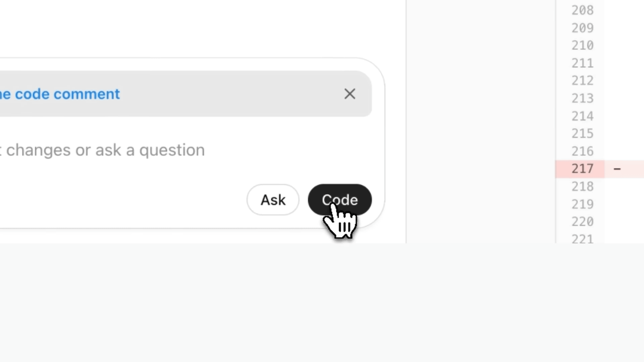This screenshot has width=644, height=362.
Task: Select line number 211
Action: [x=583, y=63]
